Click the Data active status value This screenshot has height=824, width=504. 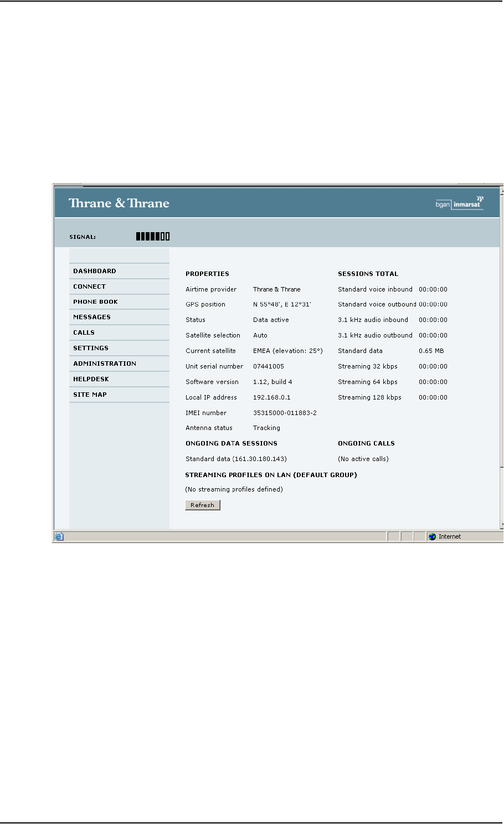[x=271, y=320]
